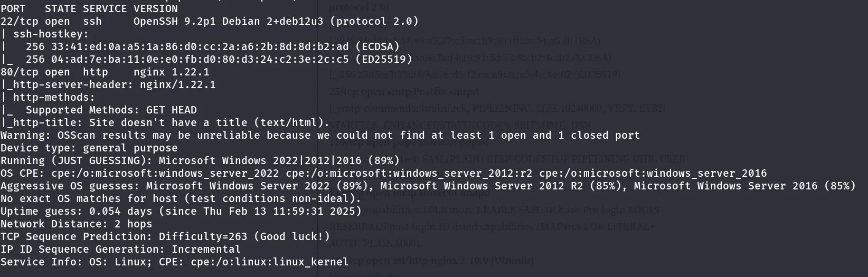Click the 80/tcp open http line
The height and width of the screenshot is (277, 868).
(105, 72)
